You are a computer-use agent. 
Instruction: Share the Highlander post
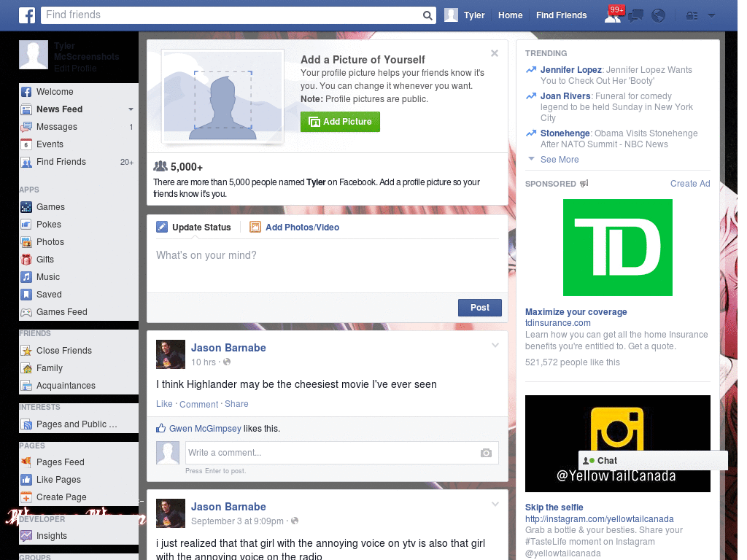[x=236, y=404]
